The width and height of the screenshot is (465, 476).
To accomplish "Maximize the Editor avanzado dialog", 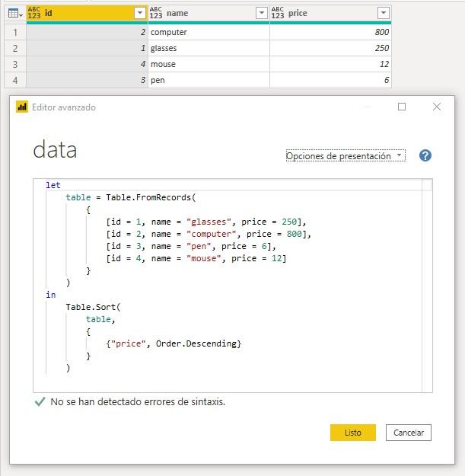I will (x=402, y=107).
